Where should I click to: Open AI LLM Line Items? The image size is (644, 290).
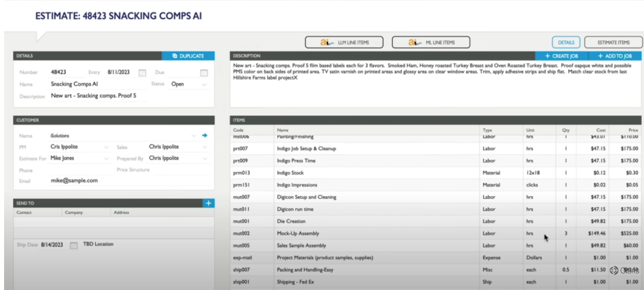344,43
